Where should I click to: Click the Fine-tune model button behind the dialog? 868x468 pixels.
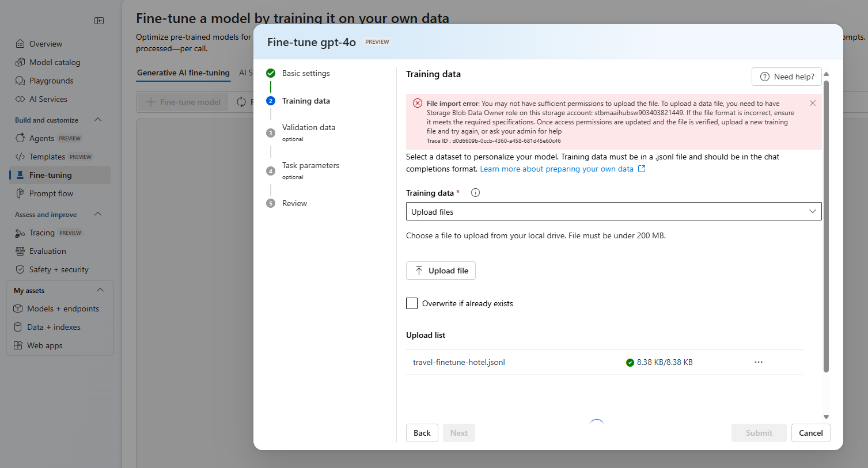pos(183,102)
